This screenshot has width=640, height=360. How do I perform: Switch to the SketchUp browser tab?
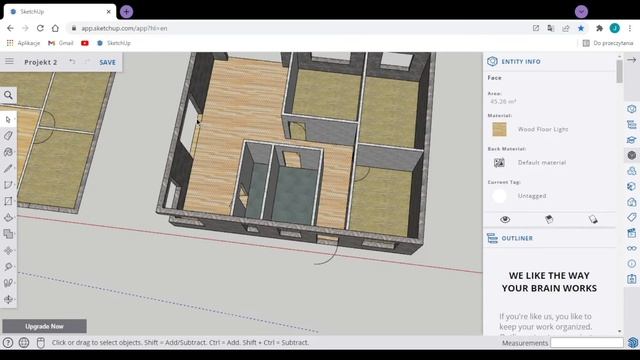(x=60, y=11)
